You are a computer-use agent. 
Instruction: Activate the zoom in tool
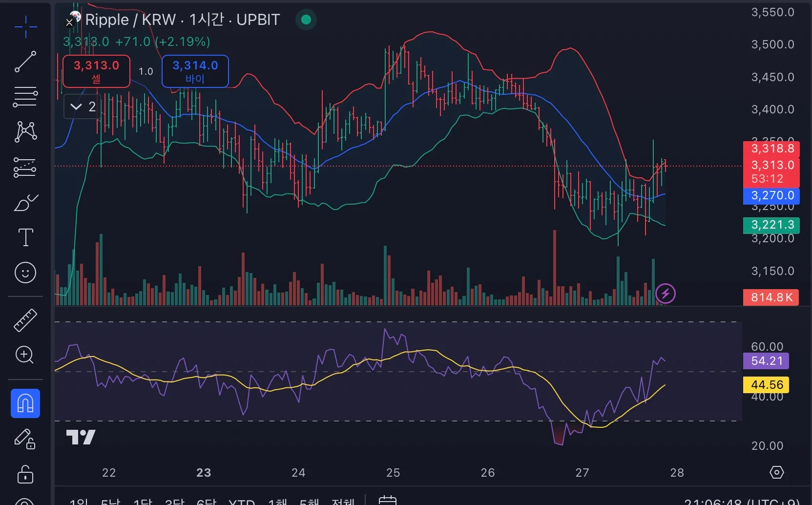click(25, 355)
